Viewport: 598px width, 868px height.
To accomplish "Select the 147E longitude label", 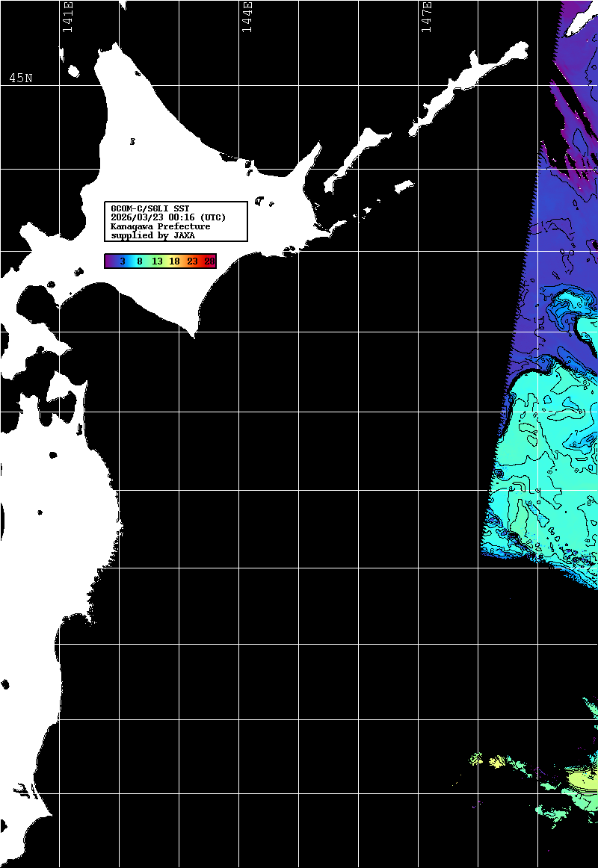I will pos(427,17).
